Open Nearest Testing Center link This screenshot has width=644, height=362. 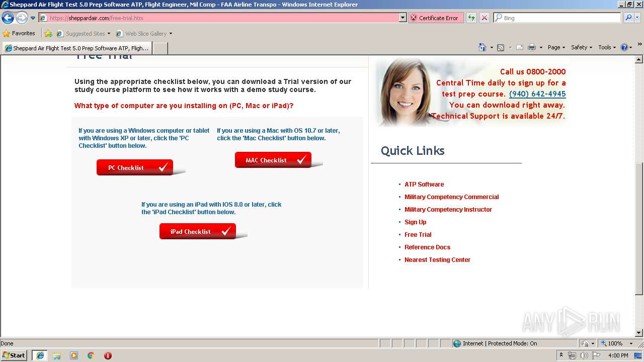click(x=438, y=260)
